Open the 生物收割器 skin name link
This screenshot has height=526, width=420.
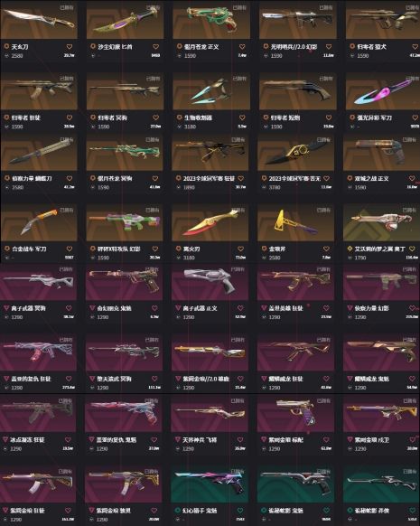tap(198, 117)
